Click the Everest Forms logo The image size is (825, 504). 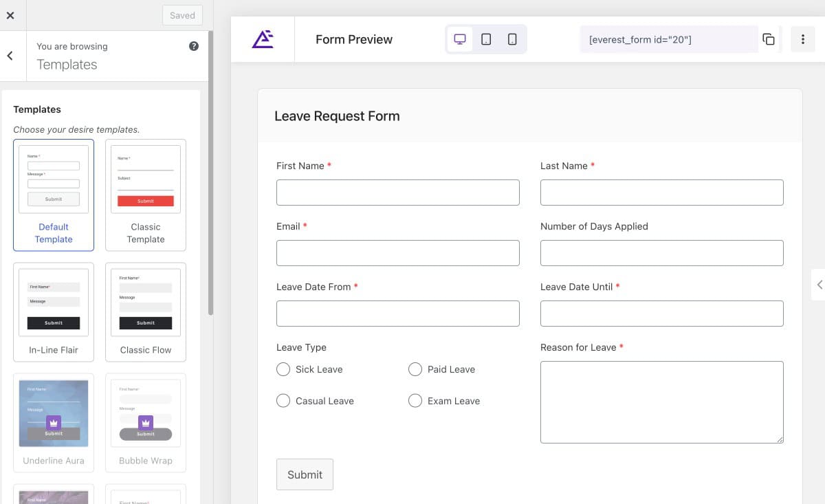(x=263, y=39)
